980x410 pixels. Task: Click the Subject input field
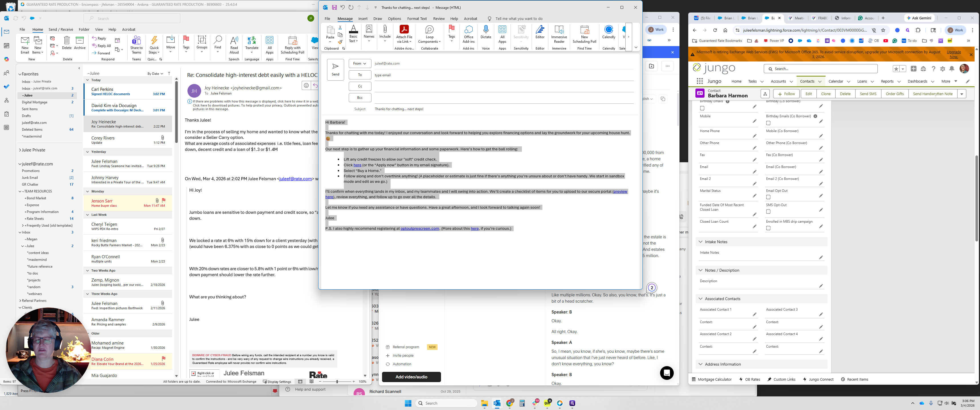pyautogui.click(x=495, y=109)
